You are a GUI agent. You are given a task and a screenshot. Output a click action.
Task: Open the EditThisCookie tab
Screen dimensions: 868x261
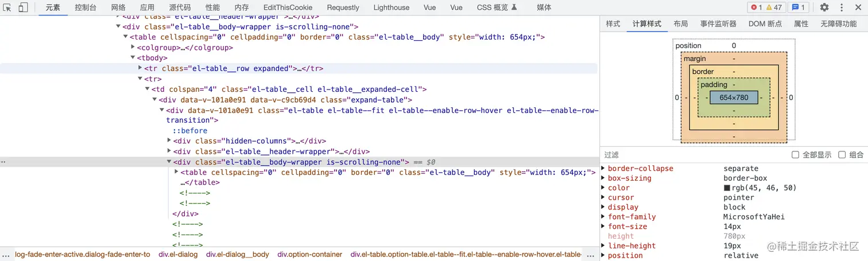[x=288, y=7]
